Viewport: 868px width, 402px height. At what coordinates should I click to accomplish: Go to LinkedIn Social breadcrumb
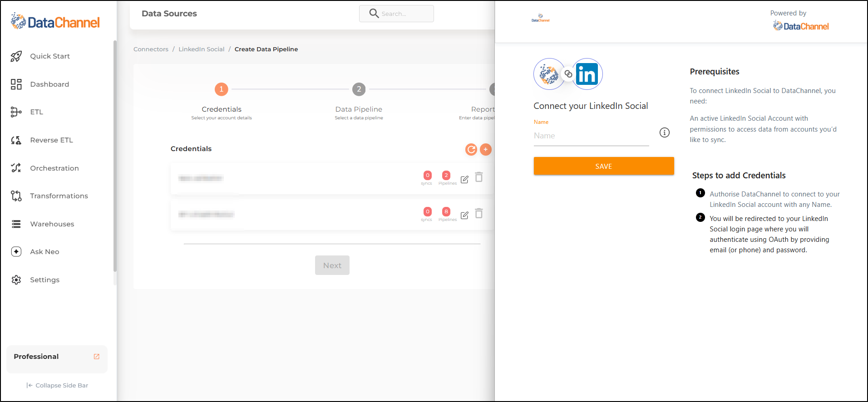point(201,49)
